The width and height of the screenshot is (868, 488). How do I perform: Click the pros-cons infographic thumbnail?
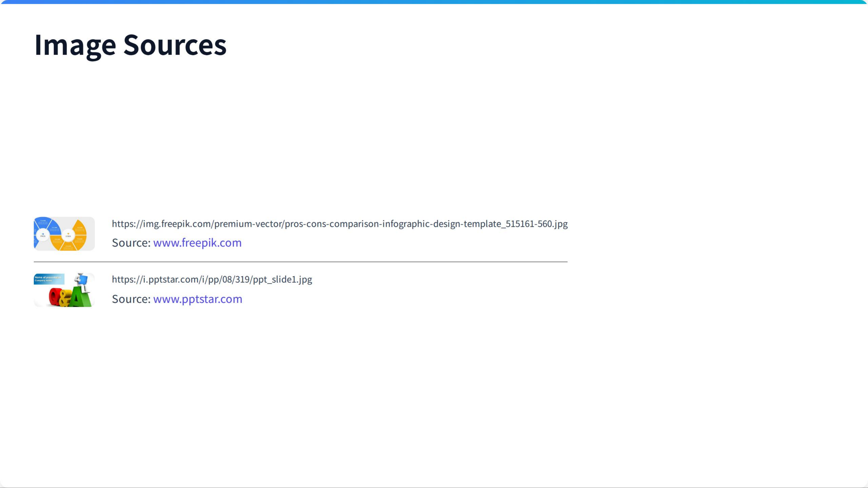click(x=64, y=234)
